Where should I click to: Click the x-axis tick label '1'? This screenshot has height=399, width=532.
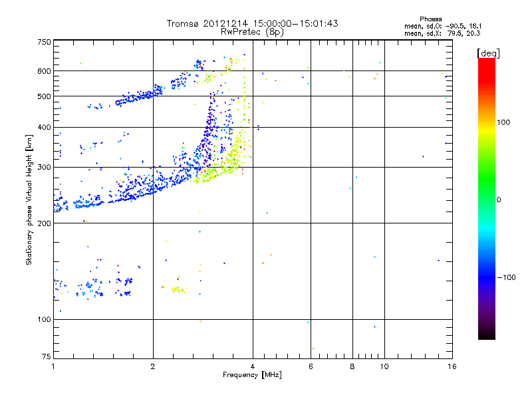53,366
